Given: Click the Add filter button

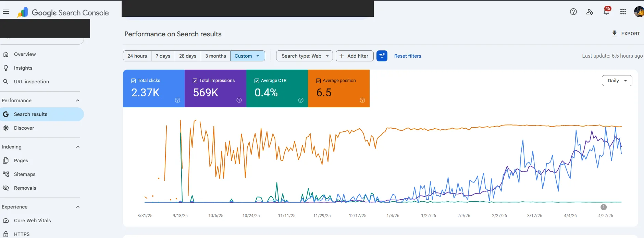Looking at the screenshot, I should pos(355,56).
